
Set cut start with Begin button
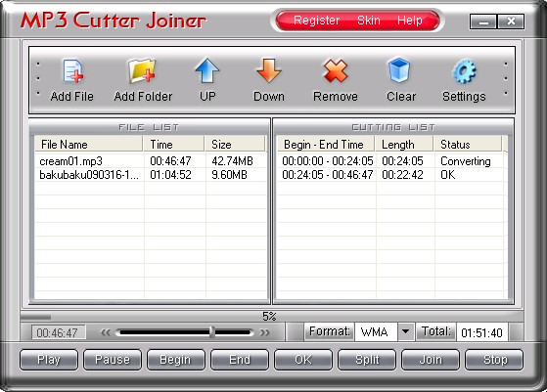pyautogui.click(x=175, y=360)
